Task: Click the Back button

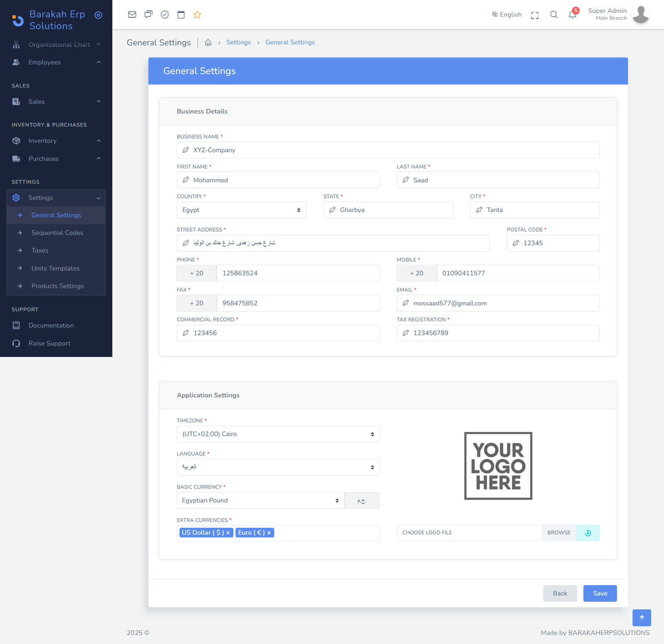Action: tap(560, 593)
